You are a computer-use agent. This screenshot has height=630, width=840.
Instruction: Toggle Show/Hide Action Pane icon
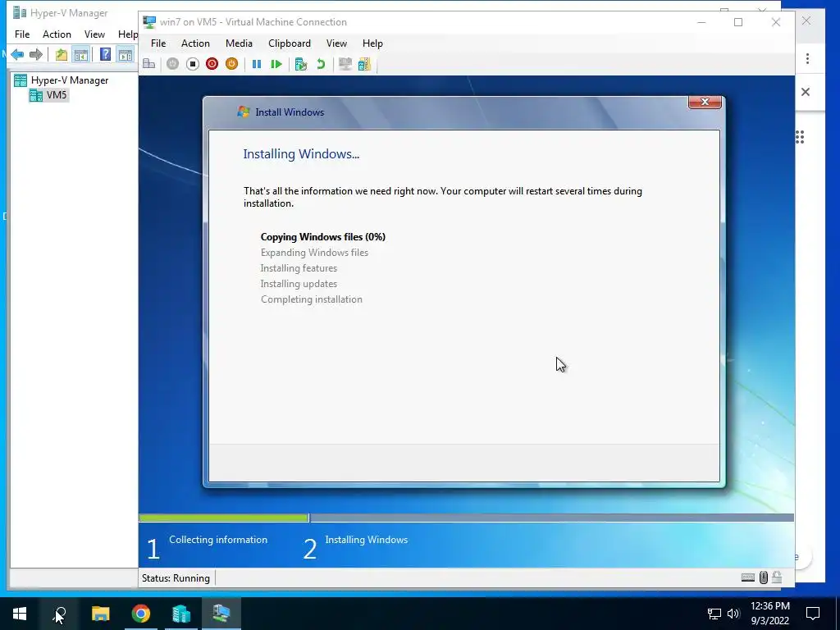(x=126, y=54)
